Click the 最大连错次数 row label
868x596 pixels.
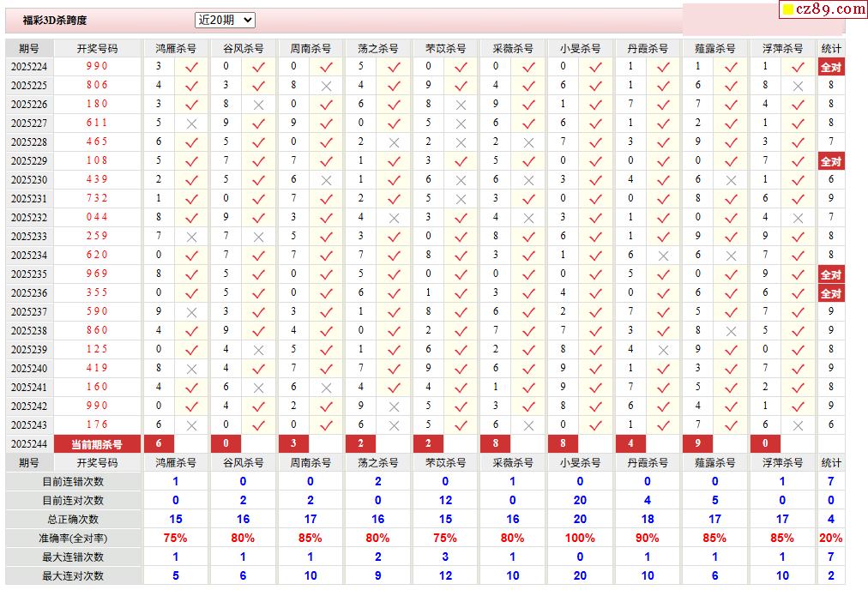[x=73, y=557]
